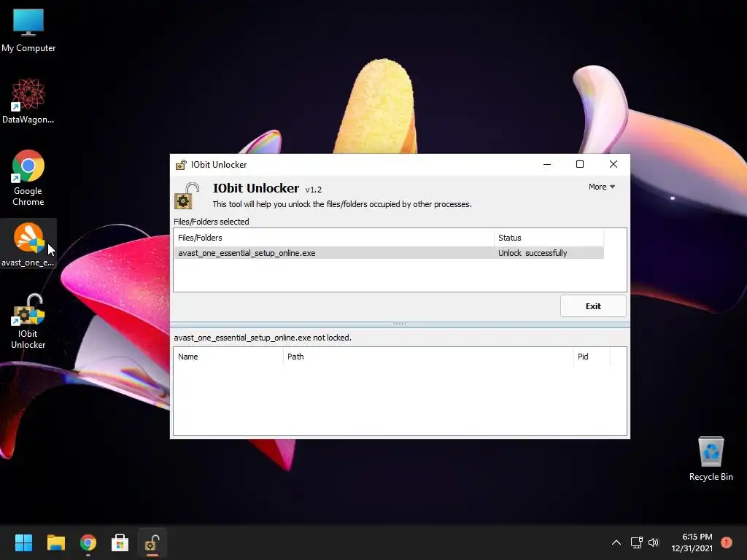Image resolution: width=747 pixels, height=560 pixels.
Task: Select the Google Chrome desktop shortcut
Action: pos(28,178)
